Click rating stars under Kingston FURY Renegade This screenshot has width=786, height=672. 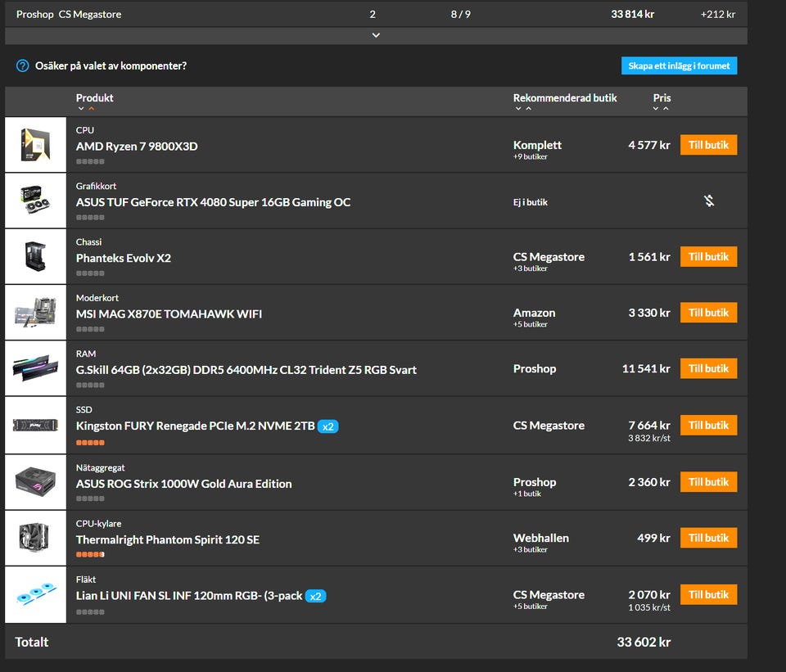coord(90,443)
